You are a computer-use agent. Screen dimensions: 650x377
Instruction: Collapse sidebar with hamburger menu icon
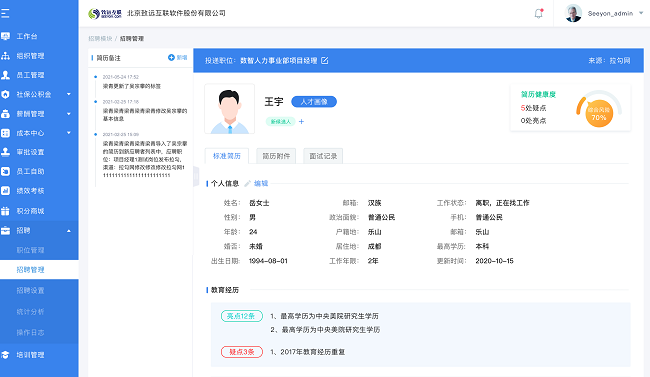[5, 13]
